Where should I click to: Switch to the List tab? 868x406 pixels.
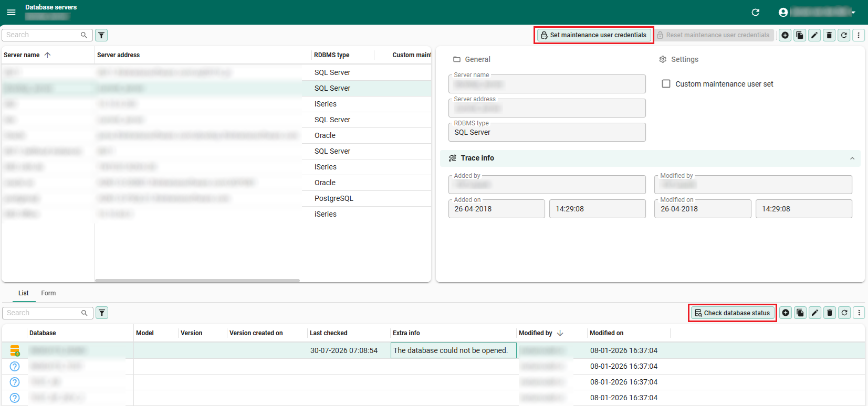click(24, 293)
